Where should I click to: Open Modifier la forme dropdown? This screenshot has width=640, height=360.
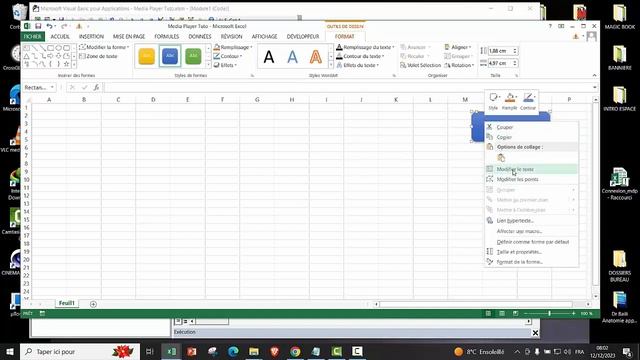[104, 47]
